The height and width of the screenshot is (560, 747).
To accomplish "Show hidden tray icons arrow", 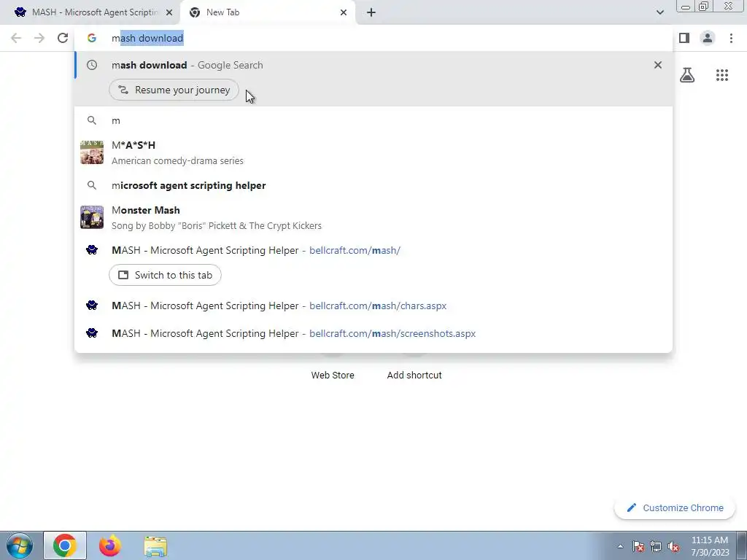I will pyautogui.click(x=620, y=546).
